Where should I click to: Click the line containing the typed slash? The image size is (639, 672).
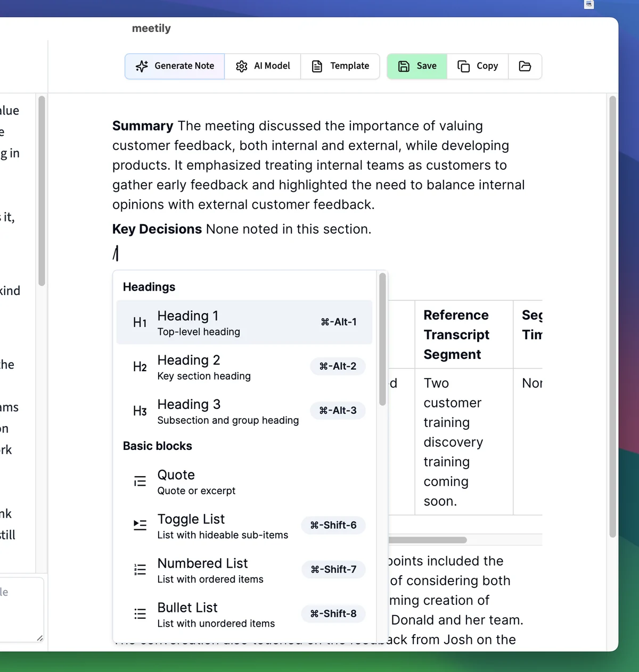(x=327, y=253)
